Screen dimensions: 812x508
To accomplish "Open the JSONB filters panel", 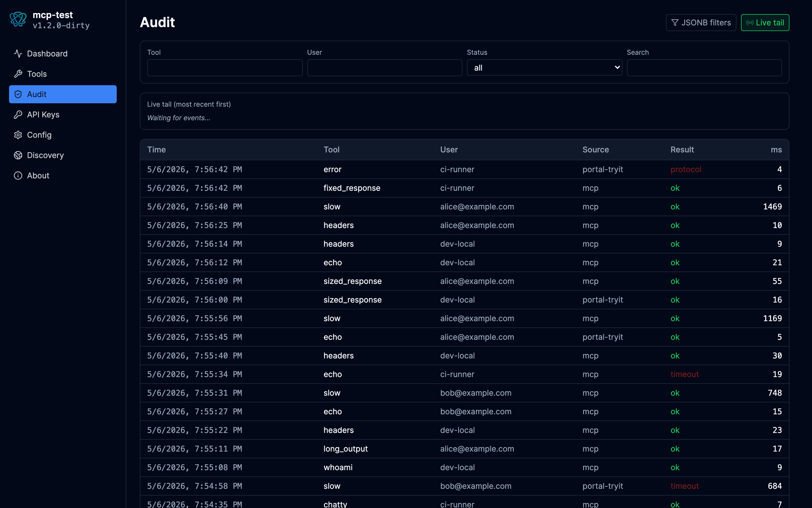I will 701,23.
